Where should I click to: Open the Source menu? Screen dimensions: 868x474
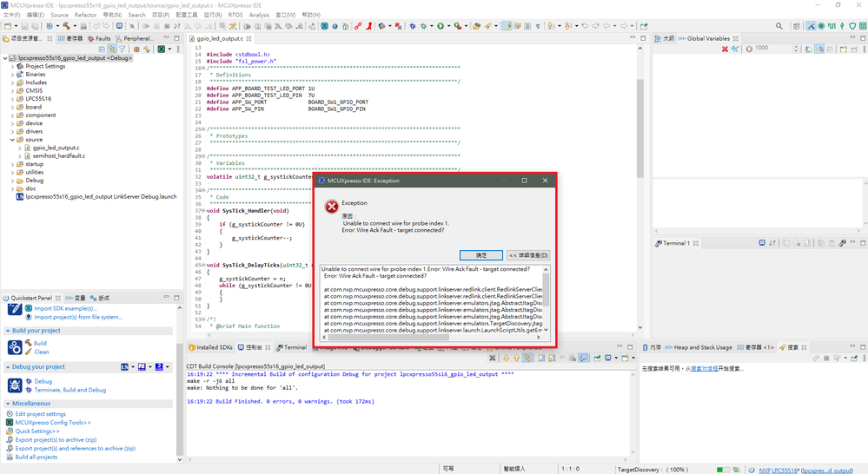pyautogui.click(x=59, y=15)
